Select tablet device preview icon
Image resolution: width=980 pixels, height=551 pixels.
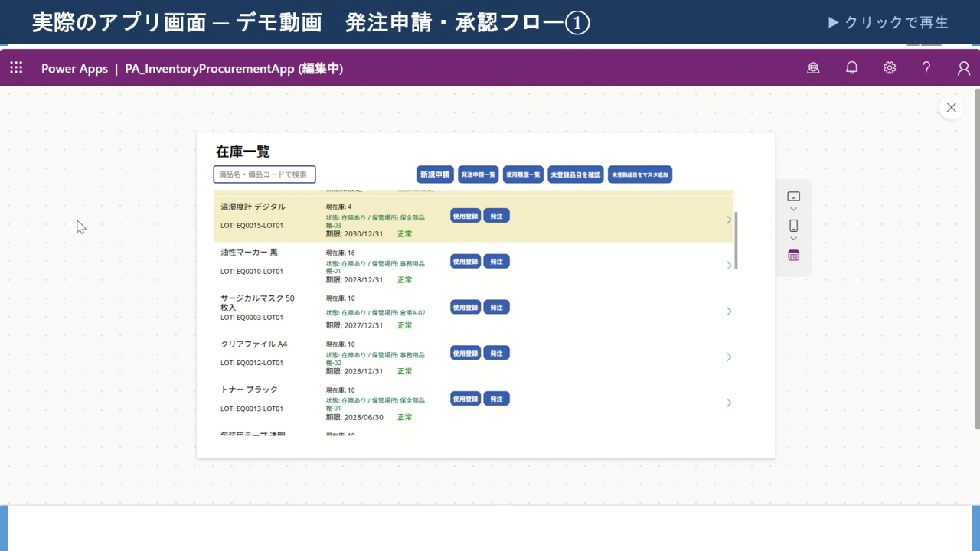tap(793, 197)
